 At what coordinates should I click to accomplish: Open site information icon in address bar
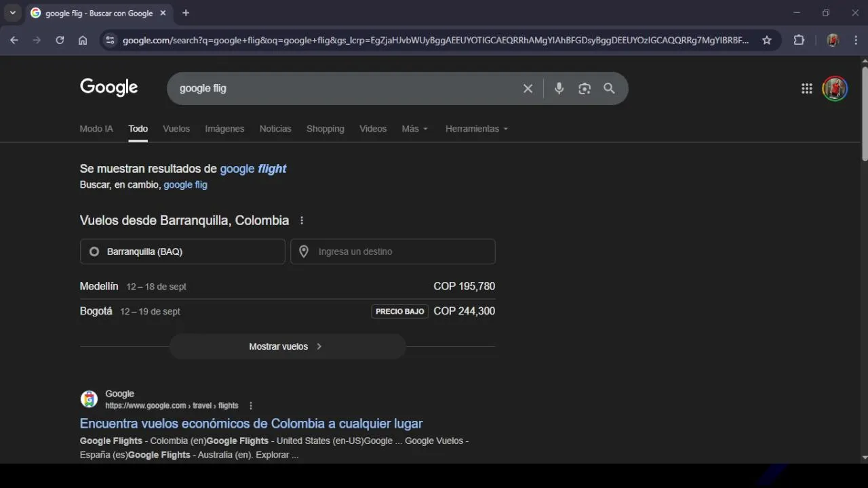(x=111, y=40)
